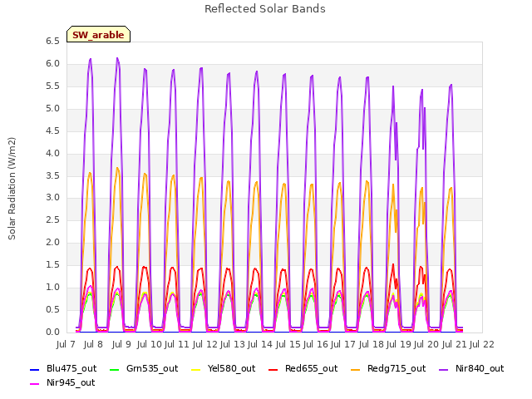Toggle Red655_out legend entry
Screen dimensions: 532x399
[x=303, y=369]
